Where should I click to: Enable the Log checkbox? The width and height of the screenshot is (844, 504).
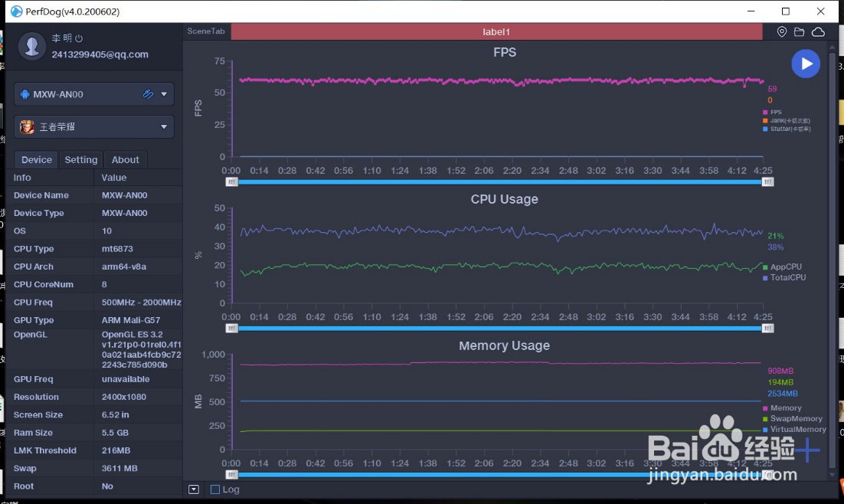click(x=214, y=489)
